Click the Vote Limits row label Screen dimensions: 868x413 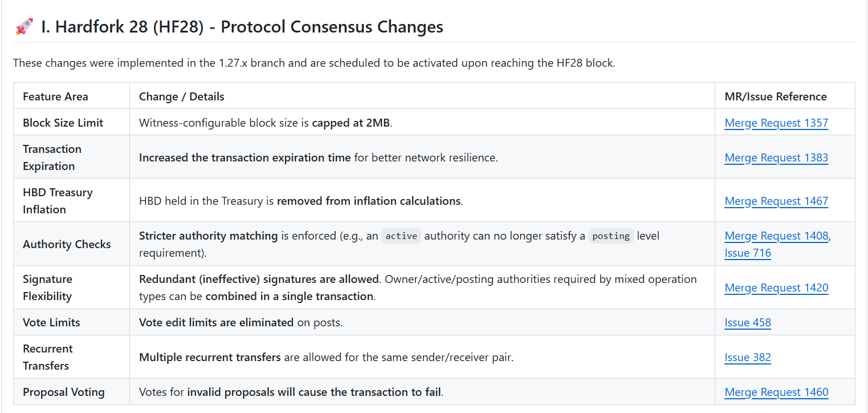(51, 322)
